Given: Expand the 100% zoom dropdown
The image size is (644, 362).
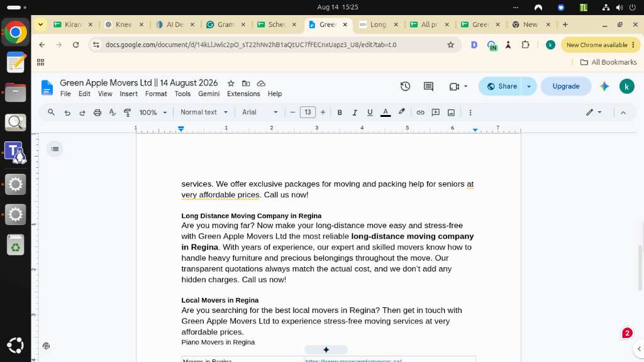Looking at the screenshot, I should pyautogui.click(x=153, y=112).
